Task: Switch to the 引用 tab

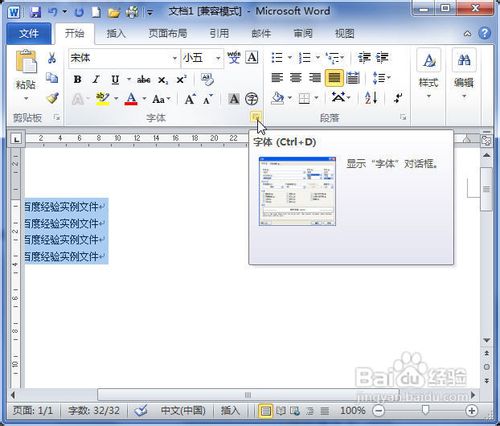Action: (219, 33)
